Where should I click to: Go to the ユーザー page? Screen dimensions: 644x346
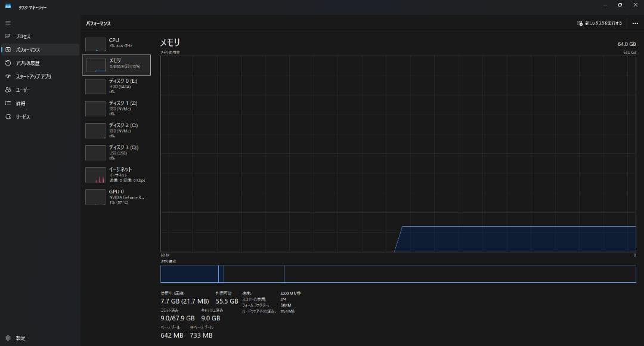(x=40, y=89)
